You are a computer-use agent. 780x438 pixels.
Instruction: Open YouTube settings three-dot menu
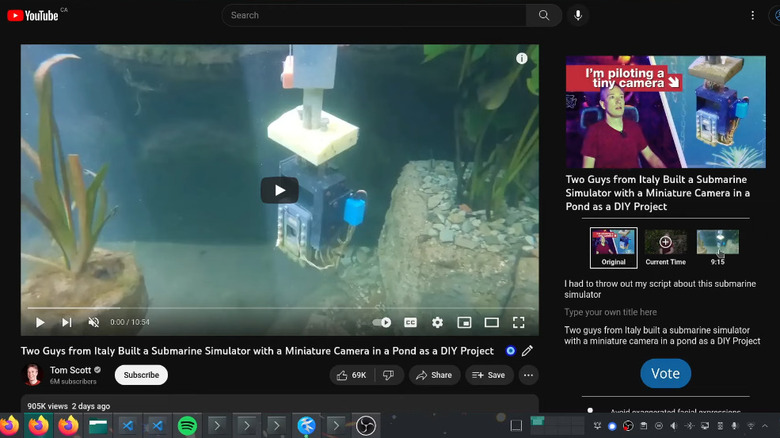753,15
